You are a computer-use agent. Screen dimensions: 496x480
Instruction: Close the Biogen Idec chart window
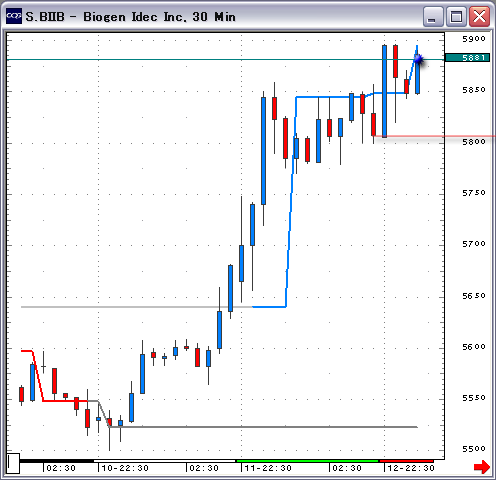[479, 16]
